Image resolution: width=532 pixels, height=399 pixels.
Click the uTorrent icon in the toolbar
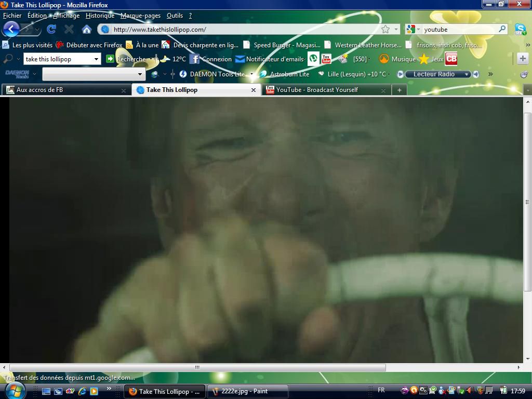point(313,59)
